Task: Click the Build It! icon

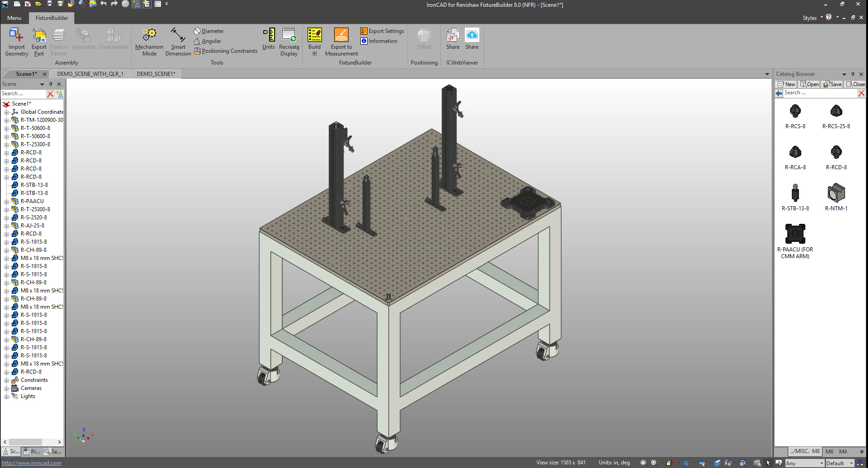Action: (314, 36)
